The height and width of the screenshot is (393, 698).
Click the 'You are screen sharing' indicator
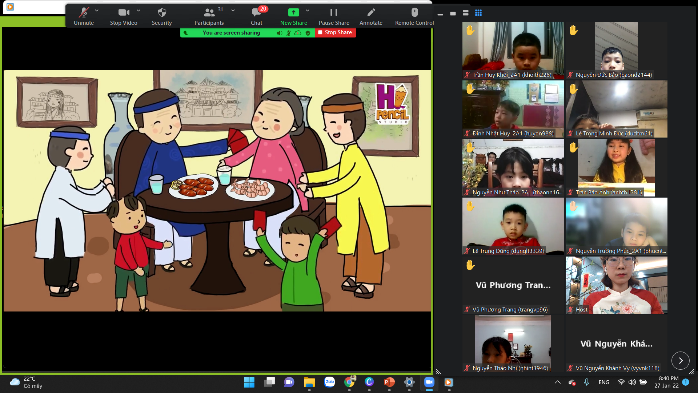231,32
